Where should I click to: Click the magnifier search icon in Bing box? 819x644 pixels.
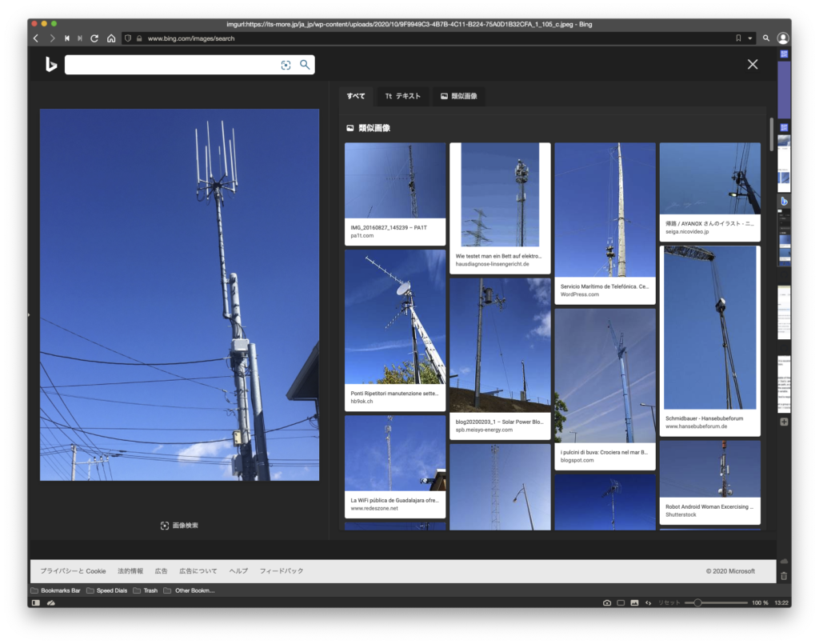305,65
